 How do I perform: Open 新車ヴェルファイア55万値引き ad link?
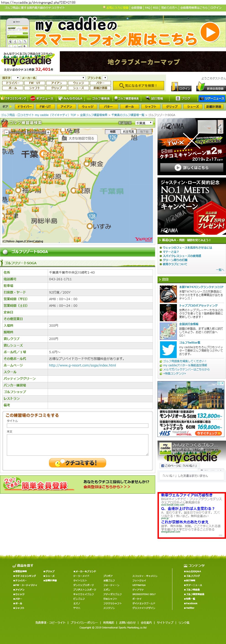click(187, 495)
